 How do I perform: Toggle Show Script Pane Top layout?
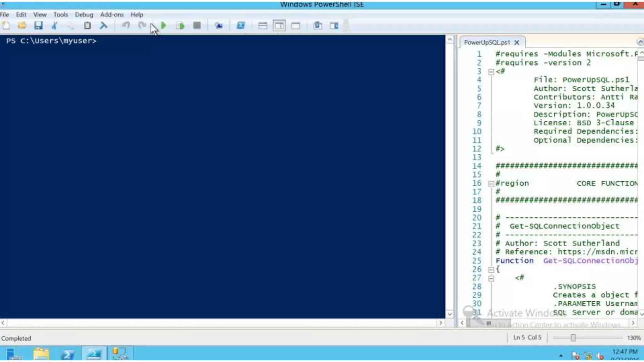pyautogui.click(x=263, y=25)
